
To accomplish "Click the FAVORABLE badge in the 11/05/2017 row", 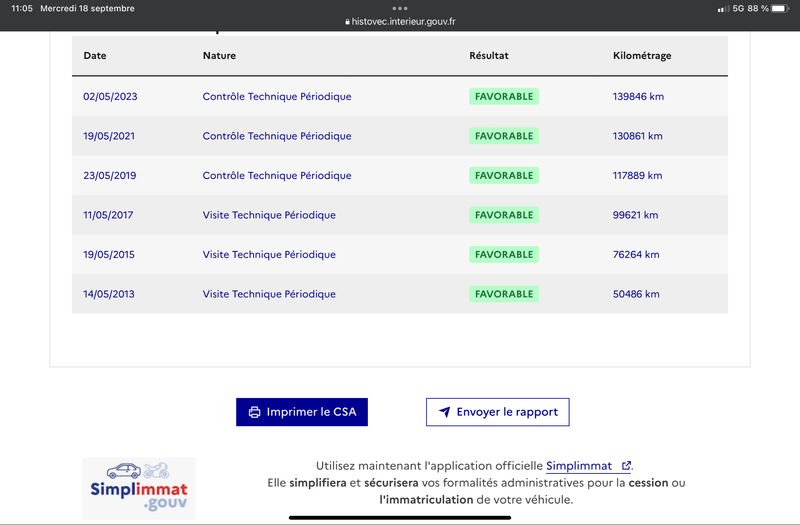I will coord(504,215).
